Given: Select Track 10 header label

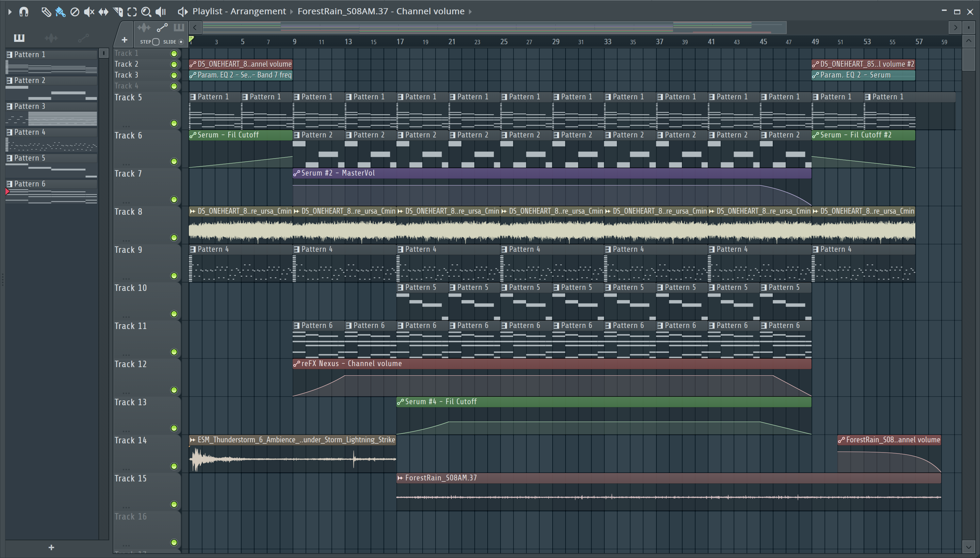Looking at the screenshot, I should 131,288.
